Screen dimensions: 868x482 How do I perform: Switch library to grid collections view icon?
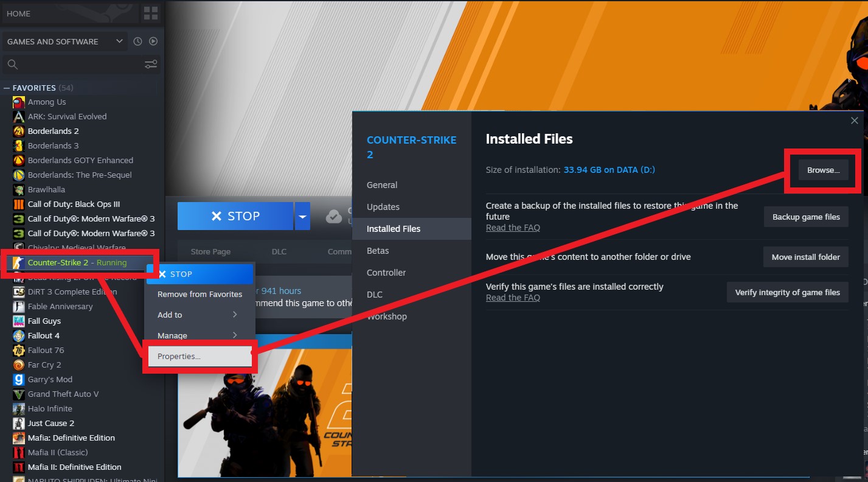pyautogui.click(x=150, y=13)
